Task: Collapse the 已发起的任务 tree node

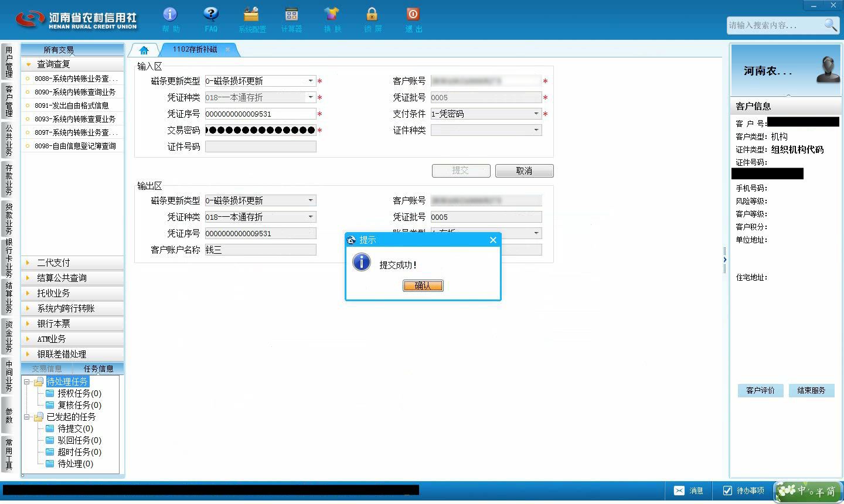Action: tap(27, 417)
